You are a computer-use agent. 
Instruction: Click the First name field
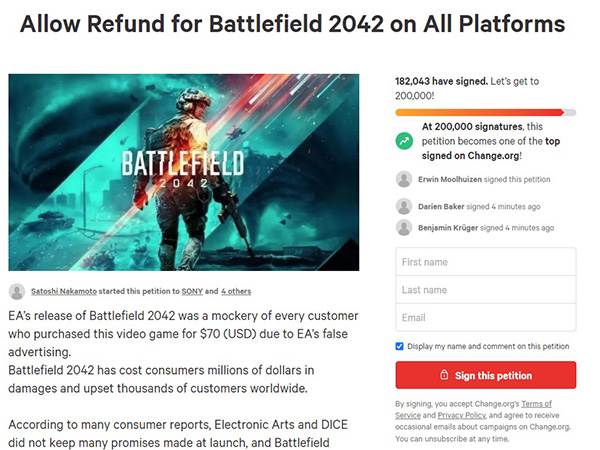485,262
